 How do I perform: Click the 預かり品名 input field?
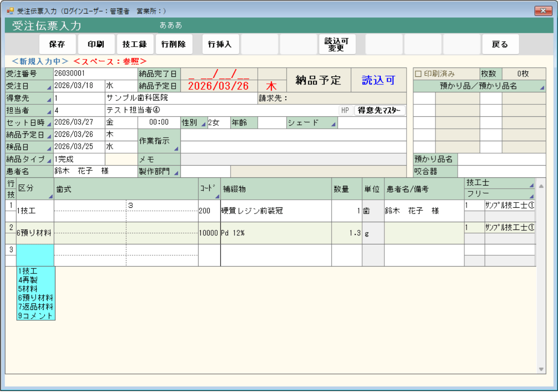click(502, 159)
